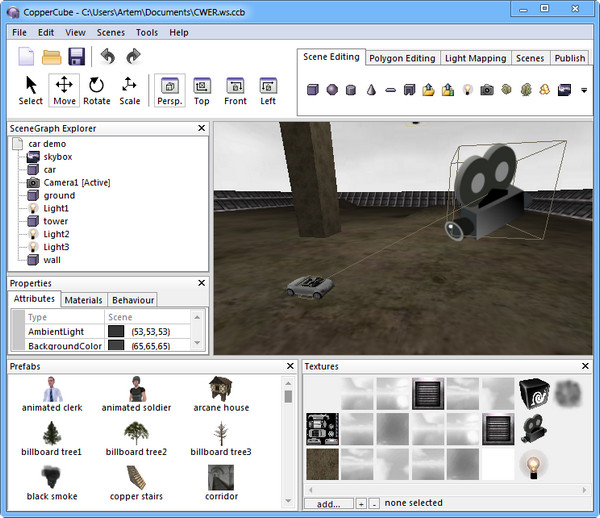The width and height of the screenshot is (600, 518).
Task: Select the Rotate tool
Action: click(x=97, y=90)
